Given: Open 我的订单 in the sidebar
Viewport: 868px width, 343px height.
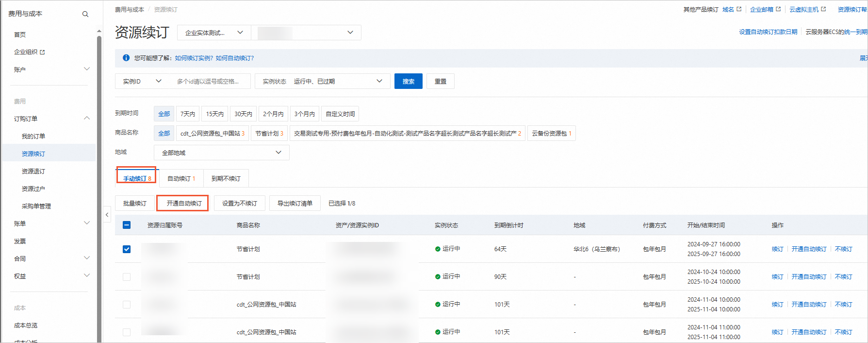Looking at the screenshot, I should coord(33,136).
